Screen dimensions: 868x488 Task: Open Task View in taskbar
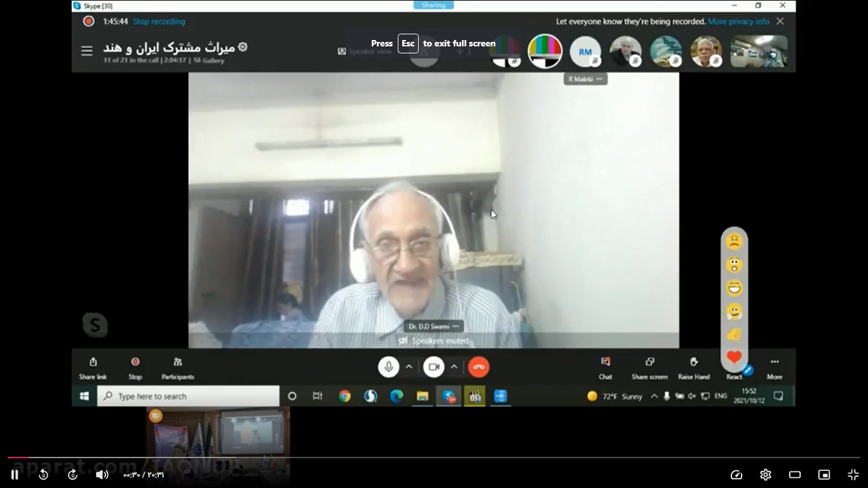point(318,396)
